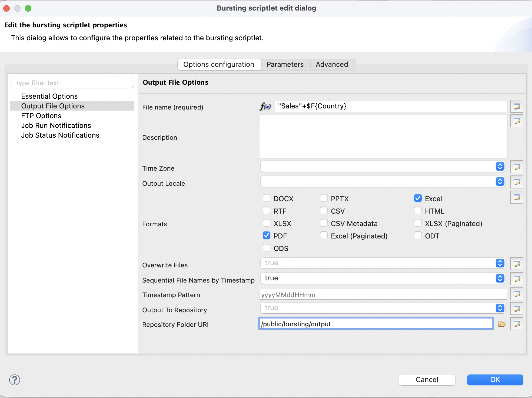Click edit icon beside Output To Repository
The width and height of the screenshot is (532, 398).
coord(517,309)
